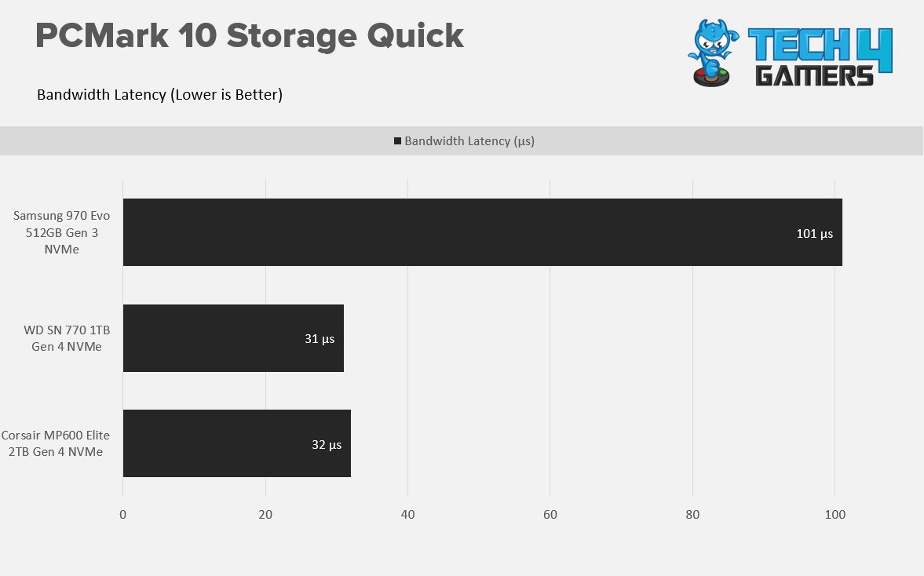Select the PCMark 10 Storage Quick title
Image resolution: width=924 pixels, height=576 pixels.
(250, 37)
